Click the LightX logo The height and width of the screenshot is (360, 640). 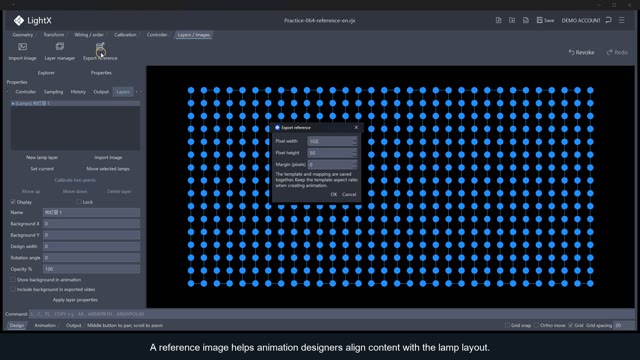pyautogui.click(x=33, y=20)
